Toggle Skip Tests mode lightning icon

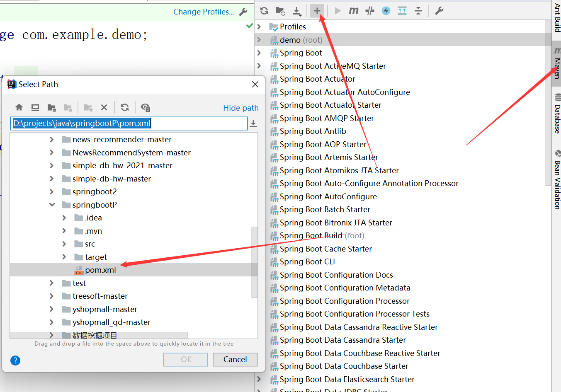pyautogui.click(x=386, y=11)
